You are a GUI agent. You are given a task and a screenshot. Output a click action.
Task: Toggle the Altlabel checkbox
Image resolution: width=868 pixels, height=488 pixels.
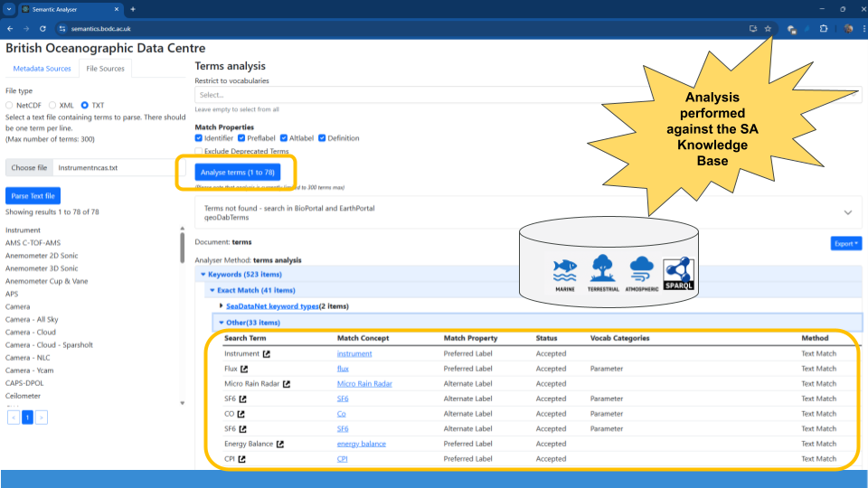click(x=284, y=138)
